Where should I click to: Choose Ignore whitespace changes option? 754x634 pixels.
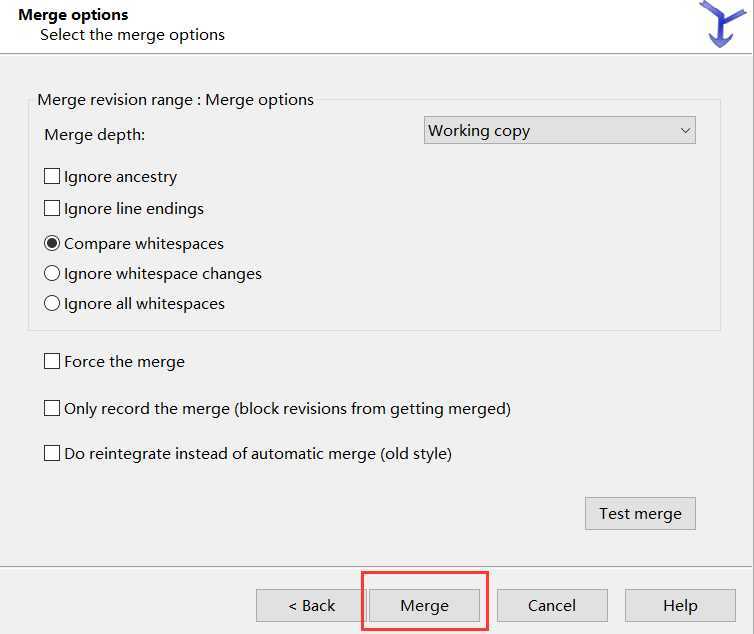52,273
